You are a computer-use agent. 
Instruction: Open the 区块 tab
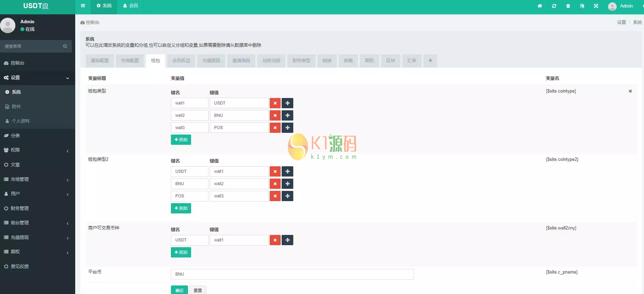(x=391, y=60)
